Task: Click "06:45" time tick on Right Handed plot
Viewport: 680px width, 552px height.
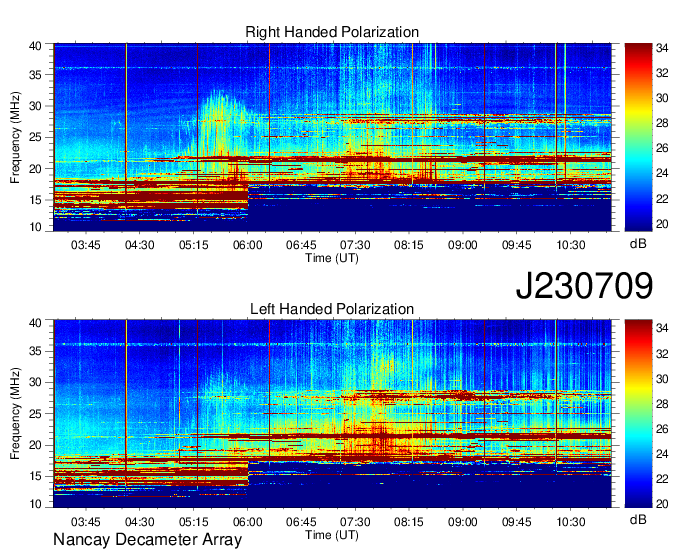Action: (x=301, y=245)
